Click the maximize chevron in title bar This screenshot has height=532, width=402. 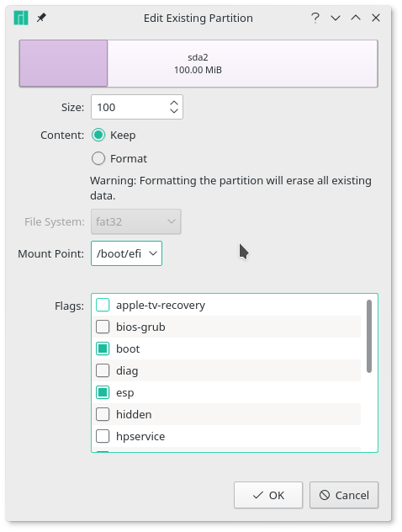(x=356, y=18)
